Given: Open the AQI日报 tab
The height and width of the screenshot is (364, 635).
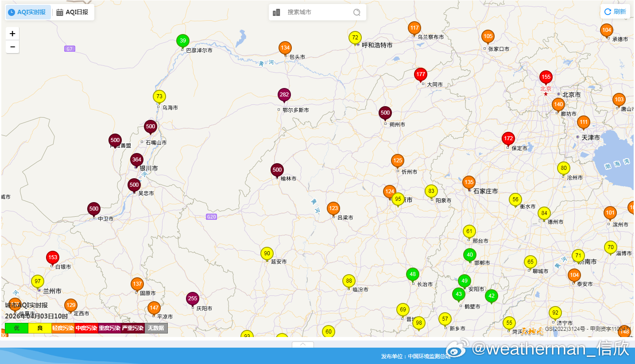Looking at the screenshot, I should click(x=72, y=12).
